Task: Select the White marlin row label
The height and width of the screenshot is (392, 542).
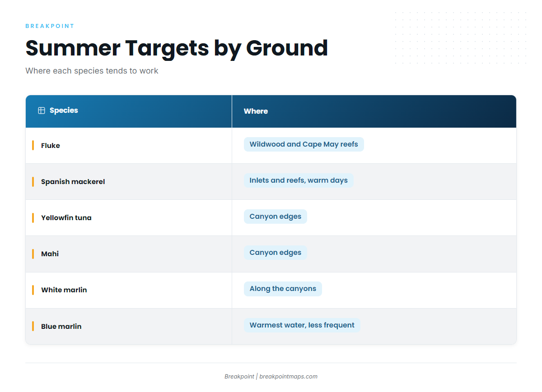Action: tap(64, 290)
